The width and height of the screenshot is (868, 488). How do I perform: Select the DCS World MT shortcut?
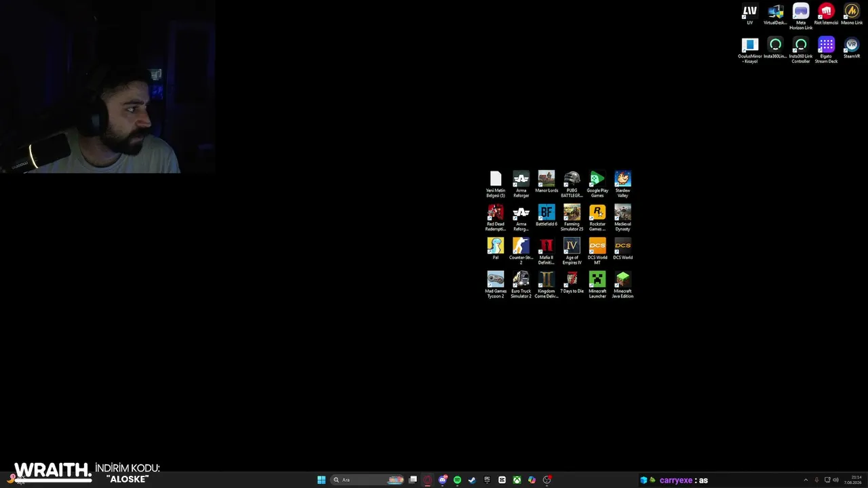(x=597, y=251)
